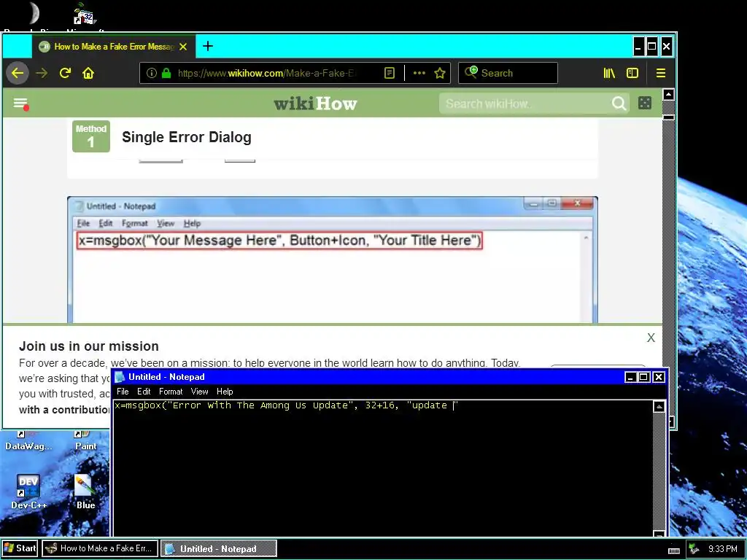Screen dimensions: 747x560
Task: Click the msgbox code line in Notepad
Action: 286,405
